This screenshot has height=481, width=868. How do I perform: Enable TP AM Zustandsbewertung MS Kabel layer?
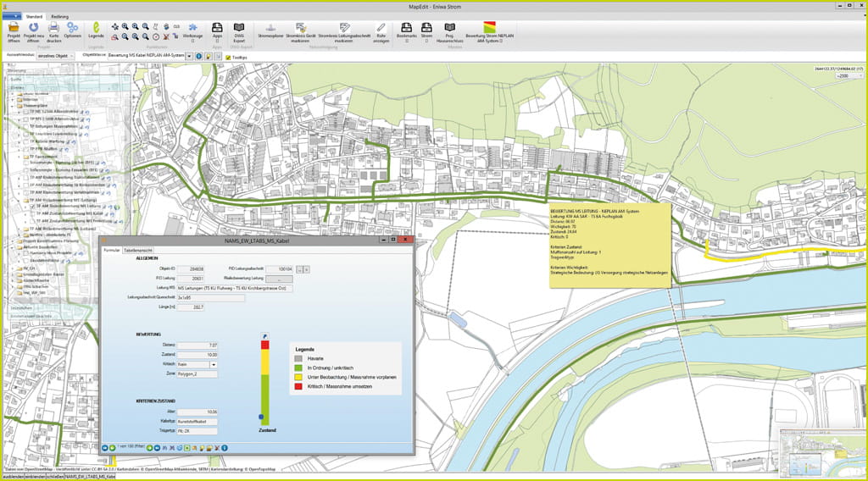coord(31,213)
